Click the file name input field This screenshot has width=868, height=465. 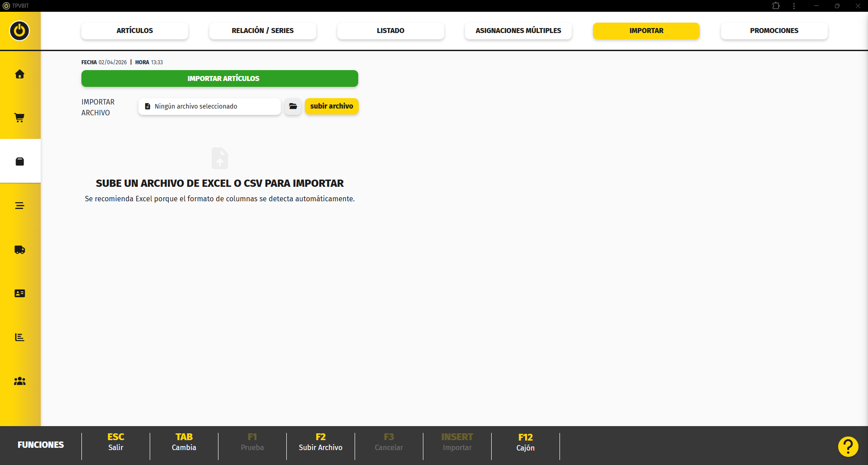(x=209, y=106)
